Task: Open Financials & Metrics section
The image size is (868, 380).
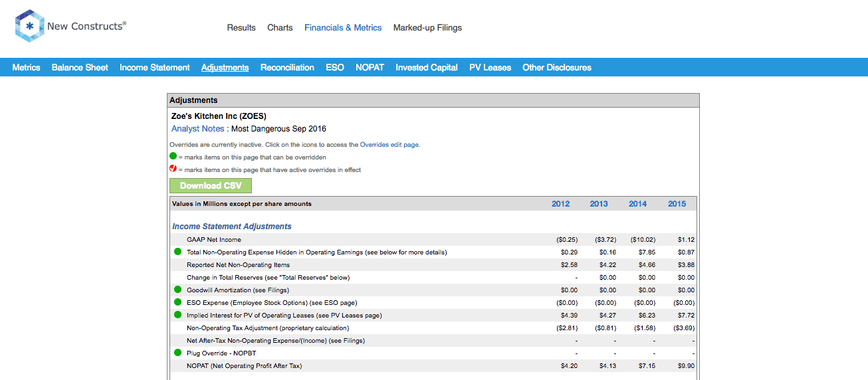Action: (x=343, y=28)
